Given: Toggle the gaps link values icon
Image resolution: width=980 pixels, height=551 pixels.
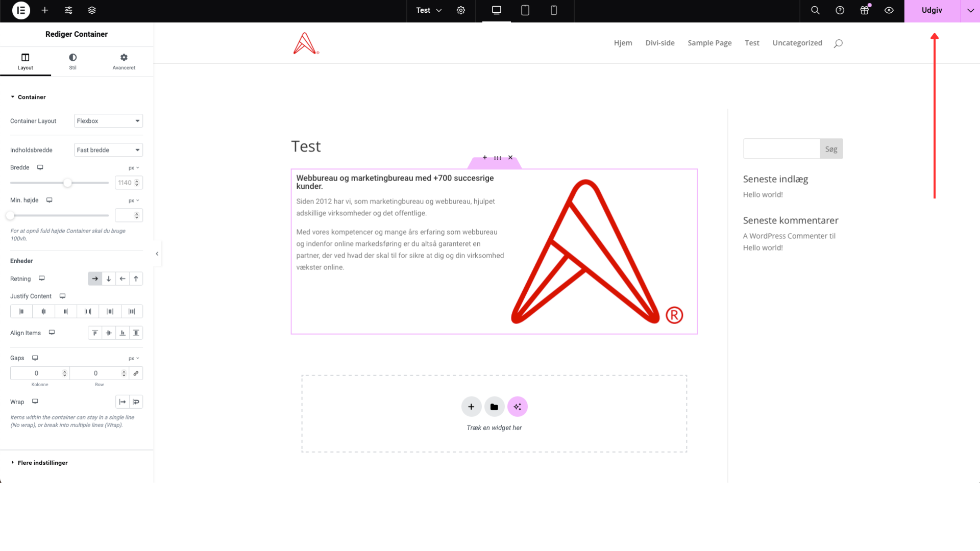Looking at the screenshot, I should pos(136,373).
